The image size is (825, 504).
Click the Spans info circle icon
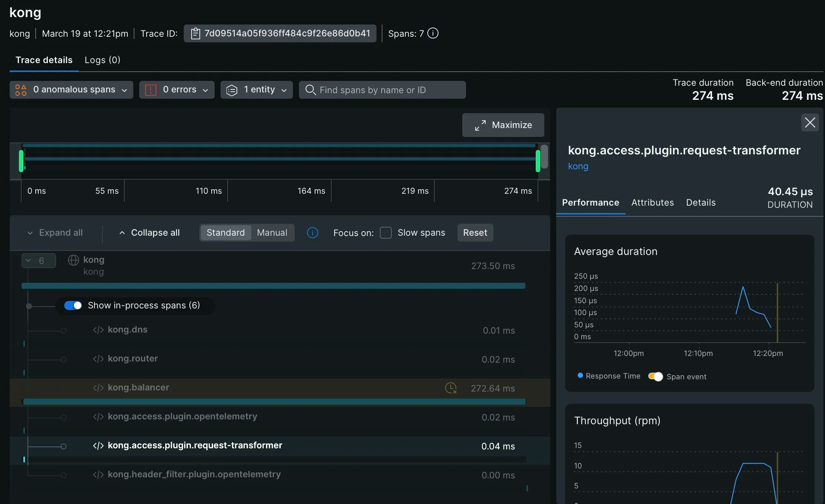coord(433,33)
